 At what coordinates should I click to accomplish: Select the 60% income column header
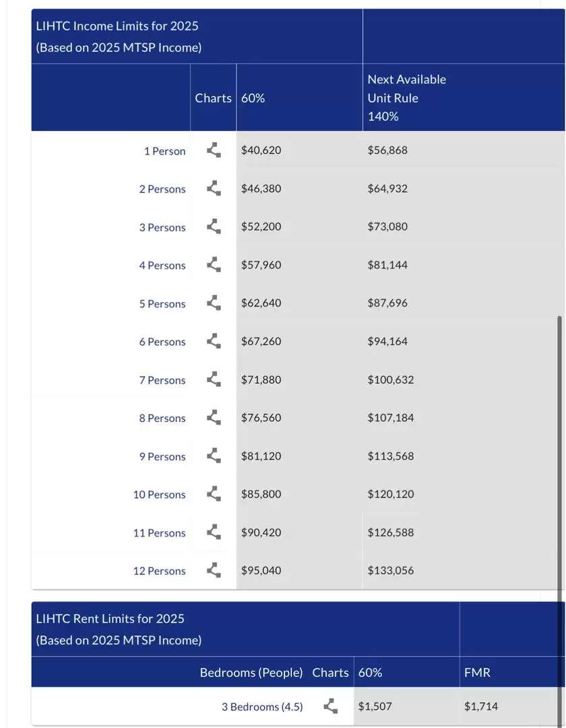point(253,98)
